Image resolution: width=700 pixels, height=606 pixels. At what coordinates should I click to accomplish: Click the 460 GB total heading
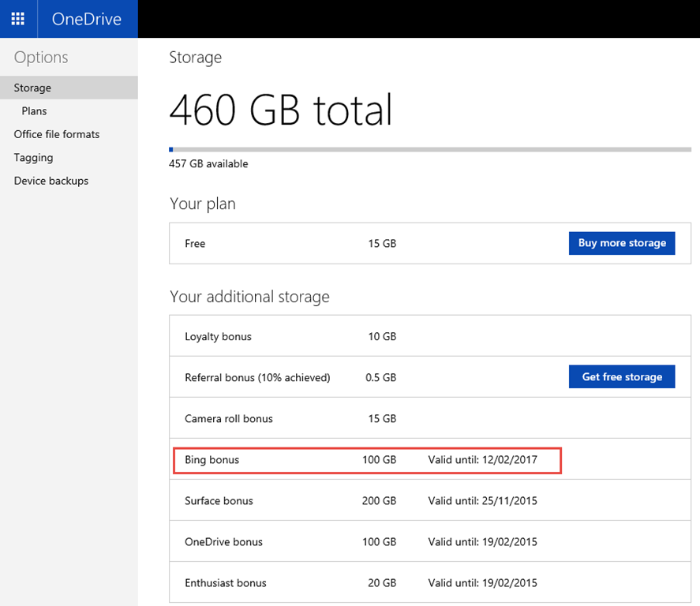coord(281,110)
